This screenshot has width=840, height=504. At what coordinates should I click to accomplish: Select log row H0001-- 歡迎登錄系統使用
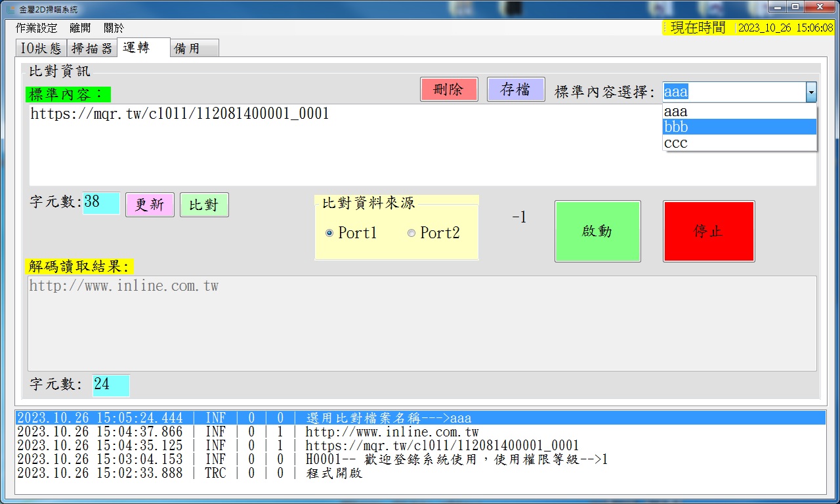[420, 459]
